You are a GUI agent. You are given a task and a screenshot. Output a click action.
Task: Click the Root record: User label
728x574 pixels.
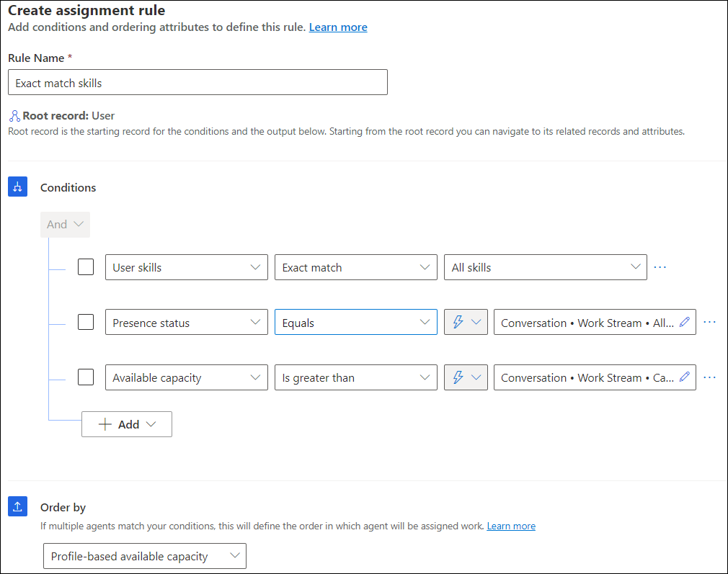click(x=68, y=115)
